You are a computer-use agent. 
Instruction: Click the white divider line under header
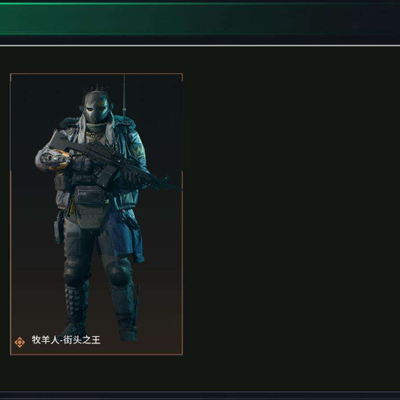(x=200, y=46)
